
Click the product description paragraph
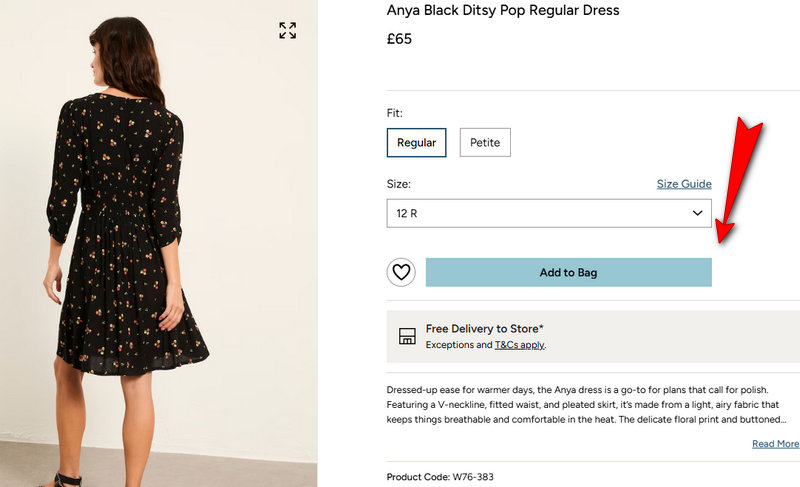[x=585, y=405]
